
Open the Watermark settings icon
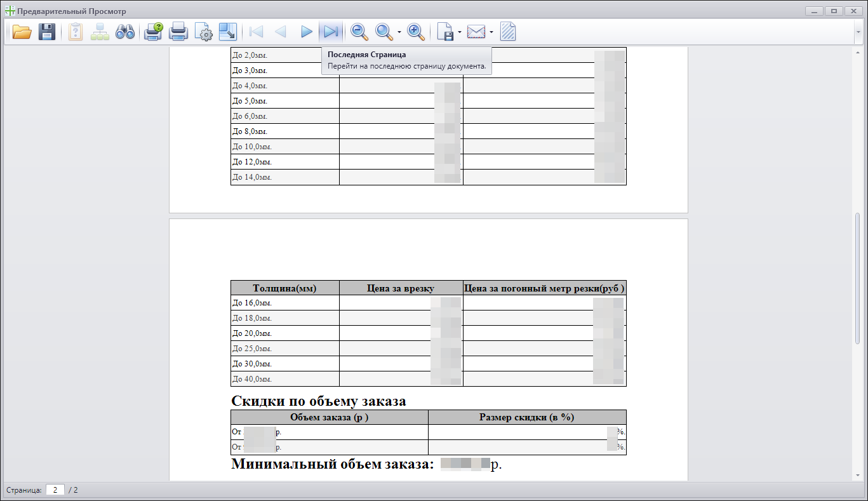508,32
